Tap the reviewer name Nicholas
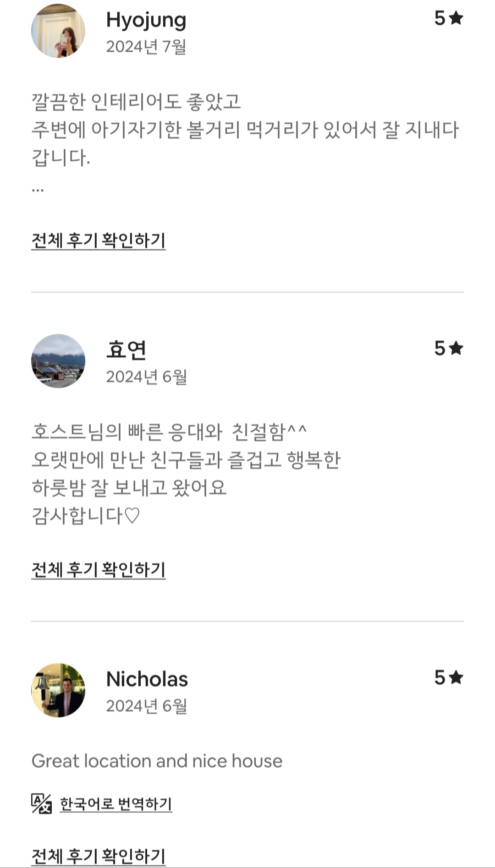This screenshot has height=868, width=495. (147, 679)
